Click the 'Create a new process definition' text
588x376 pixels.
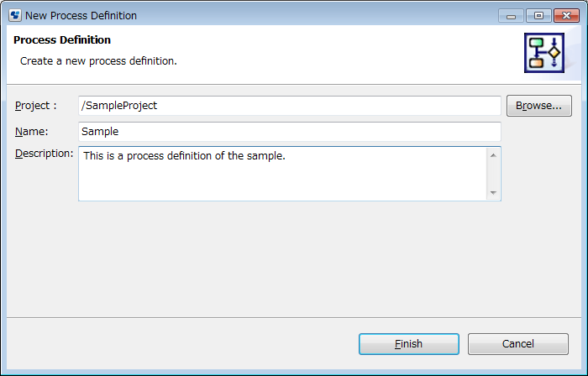tap(98, 61)
